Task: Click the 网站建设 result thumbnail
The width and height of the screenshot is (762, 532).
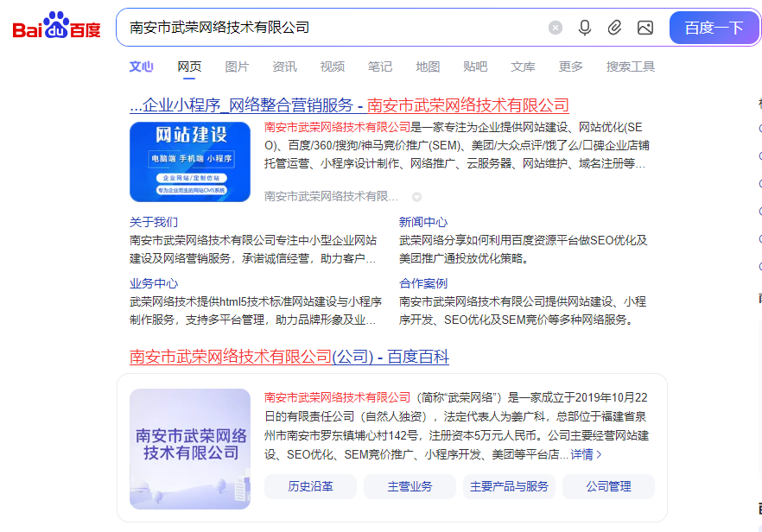Action: pyautogui.click(x=190, y=161)
